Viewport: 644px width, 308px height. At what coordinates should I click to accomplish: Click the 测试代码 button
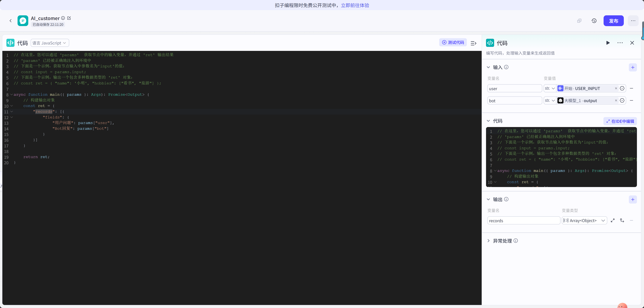(x=453, y=42)
